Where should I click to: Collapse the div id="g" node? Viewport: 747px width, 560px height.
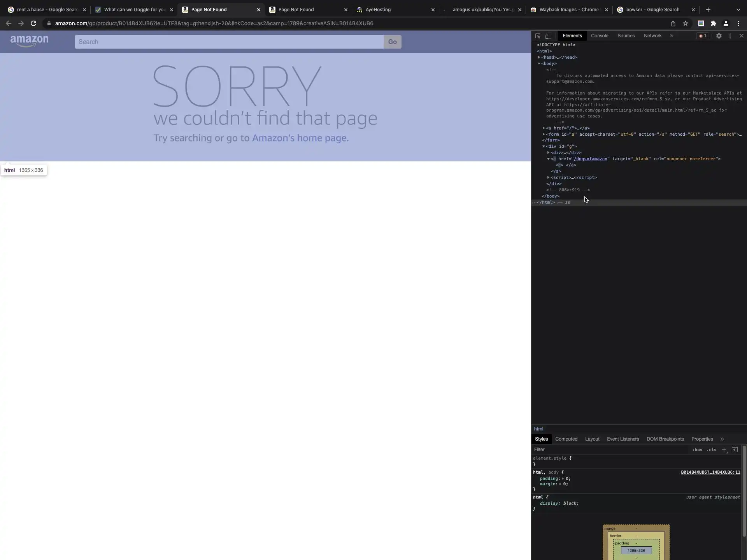[544, 146]
